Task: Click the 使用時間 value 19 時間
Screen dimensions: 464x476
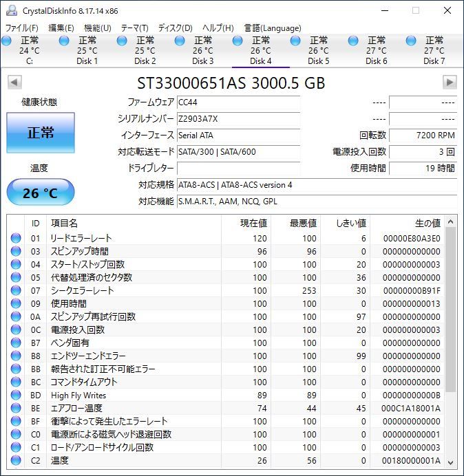Action: (x=423, y=168)
